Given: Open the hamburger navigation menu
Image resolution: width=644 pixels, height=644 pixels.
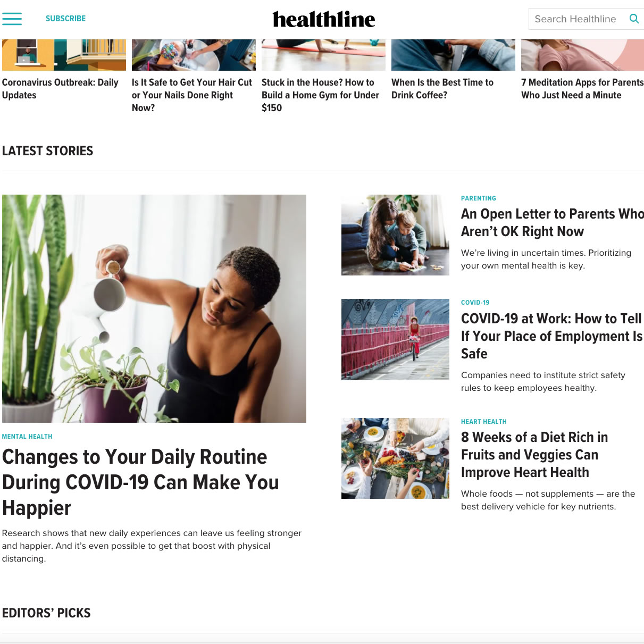Looking at the screenshot, I should [x=12, y=19].
